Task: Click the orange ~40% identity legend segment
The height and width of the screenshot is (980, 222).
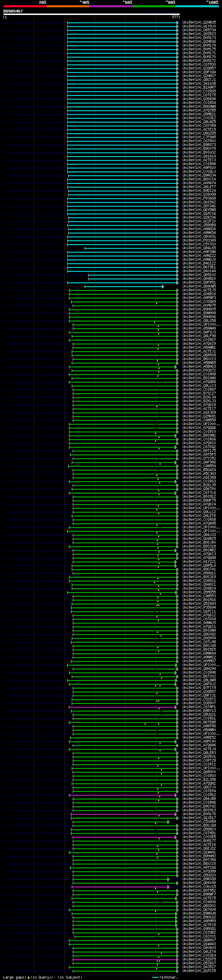Action: click(x=68, y=6)
